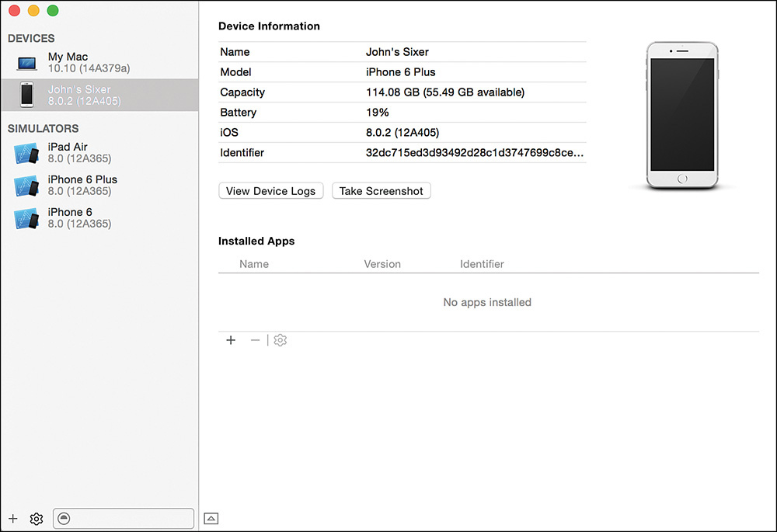Click the iPhone device image thumbnail
This screenshot has width=777, height=532.
tap(682, 116)
